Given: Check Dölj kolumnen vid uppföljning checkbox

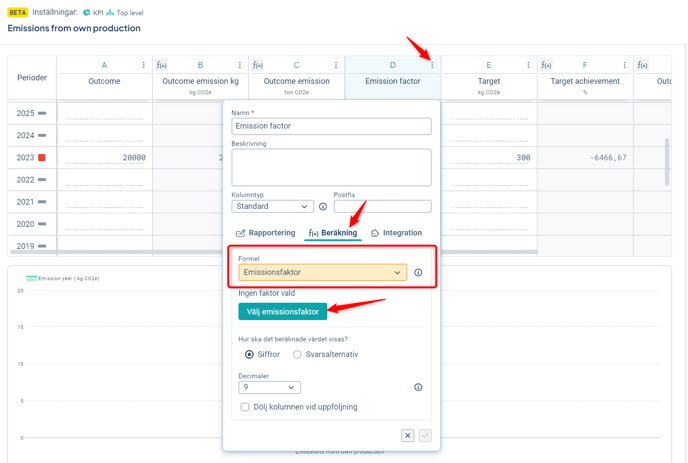Looking at the screenshot, I should 245,407.
